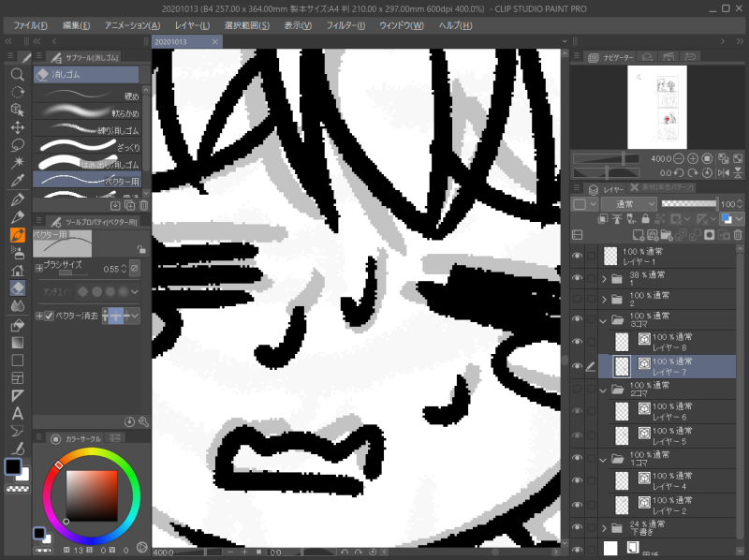Click Zoom out in Navigator
Viewport: 749px width, 560px height.
click(x=678, y=158)
